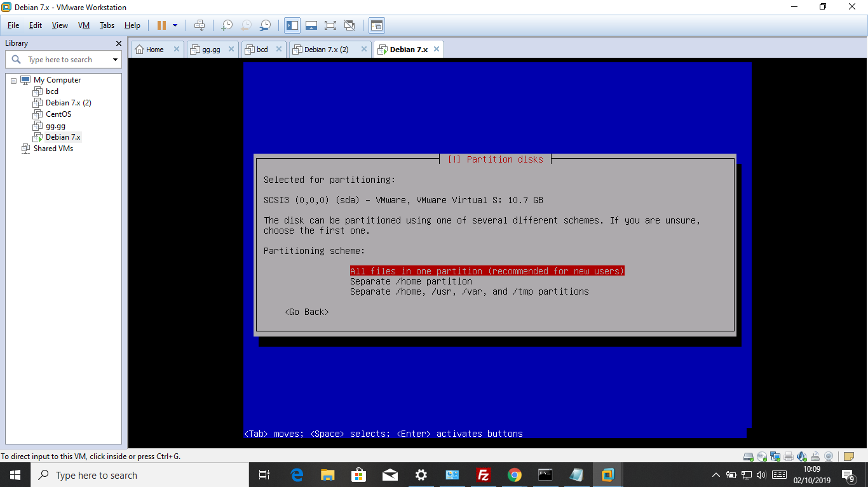Open the power options dropdown arrow beside pause
868x487 pixels.
[x=175, y=25]
